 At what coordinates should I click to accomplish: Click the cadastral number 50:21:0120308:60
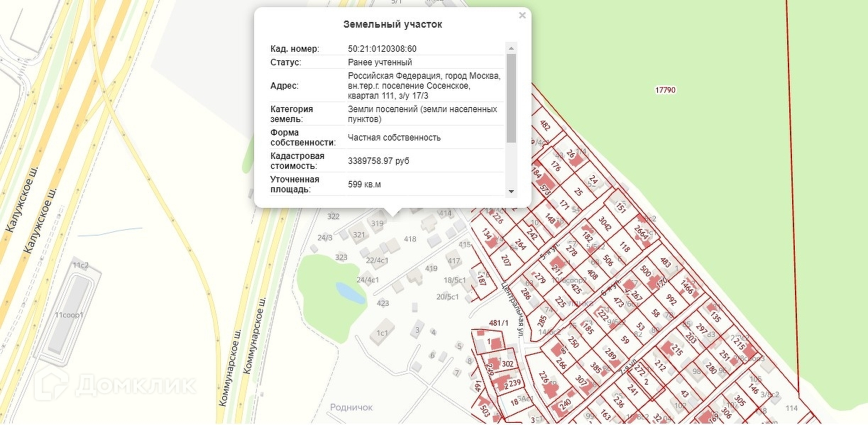click(x=382, y=49)
